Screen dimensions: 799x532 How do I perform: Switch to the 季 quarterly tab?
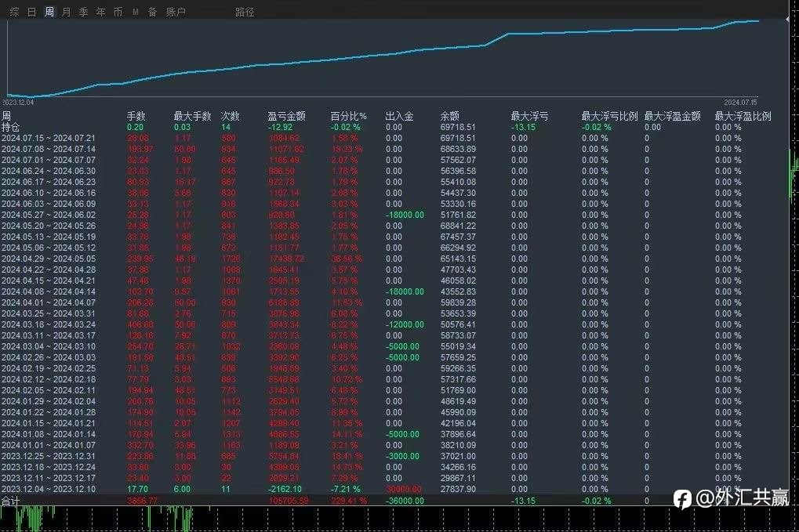84,12
